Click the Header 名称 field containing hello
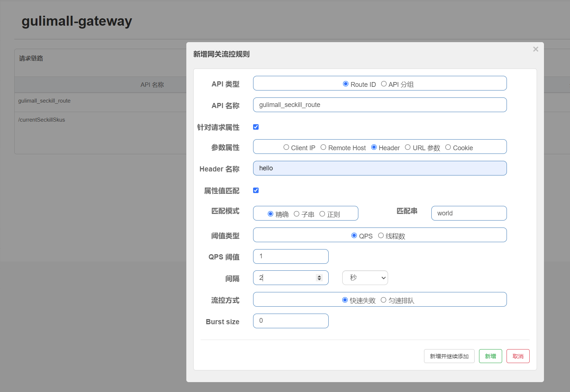Viewport: 570px width, 392px height. click(380, 168)
